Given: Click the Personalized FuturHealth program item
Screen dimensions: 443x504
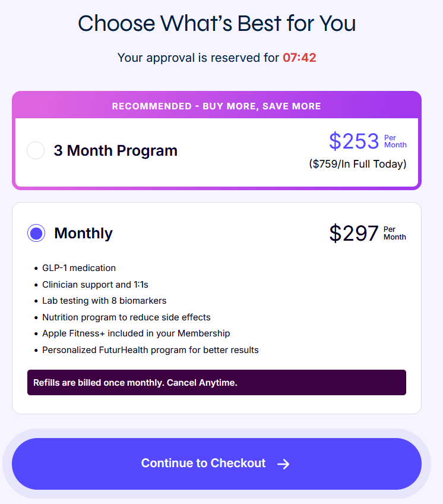Looking at the screenshot, I should tap(150, 350).
